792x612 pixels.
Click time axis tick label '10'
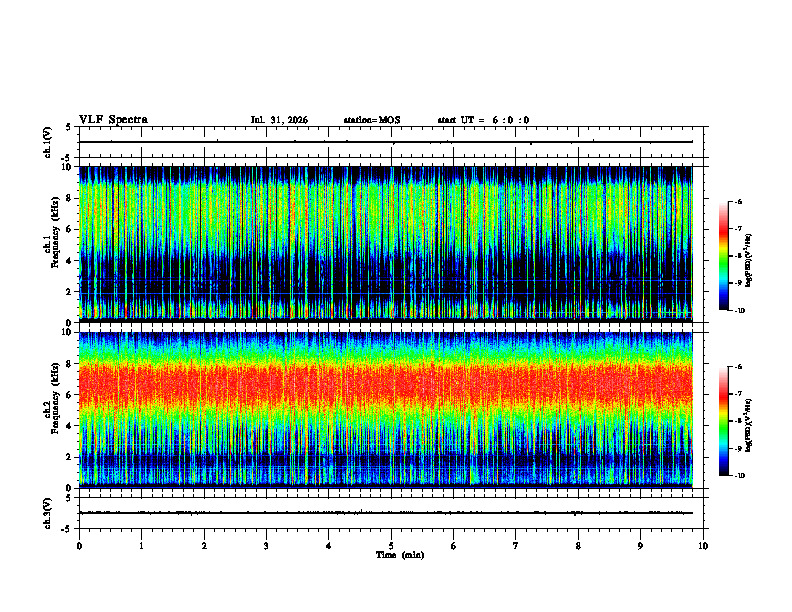(x=703, y=546)
